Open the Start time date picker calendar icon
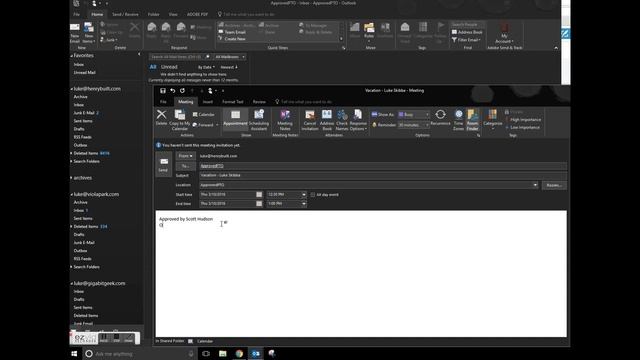The image size is (640, 360). click(259, 195)
